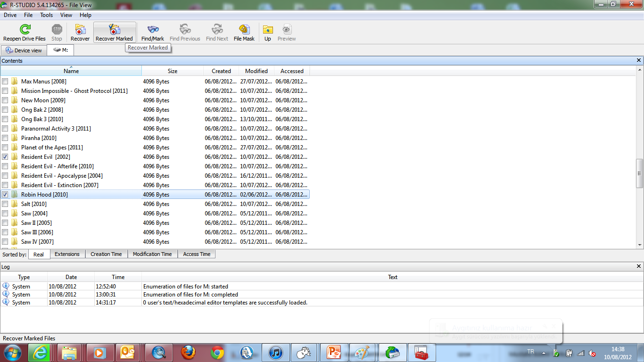Click folder icon of Max Manus [2008]
The height and width of the screenshot is (362, 644).
[x=15, y=81]
